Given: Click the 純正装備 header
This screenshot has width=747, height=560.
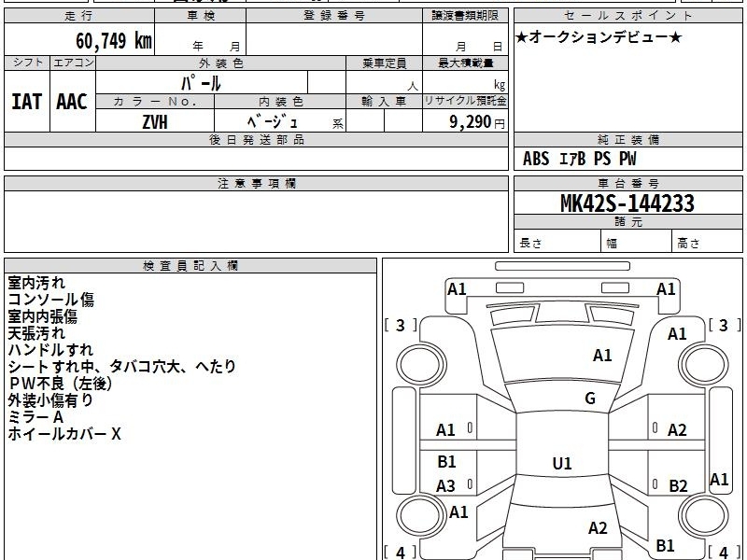Looking at the screenshot, I should click(627, 140).
